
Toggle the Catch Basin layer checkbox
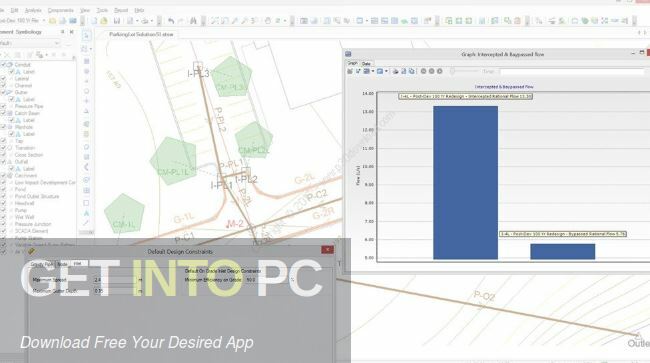pyautogui.click(x=3, y=113)
